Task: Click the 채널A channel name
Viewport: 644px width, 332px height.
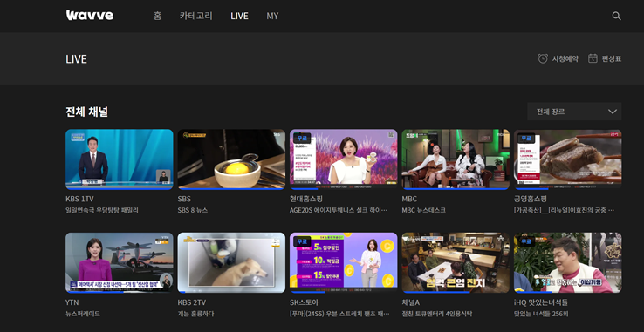Action: [412, 302]
